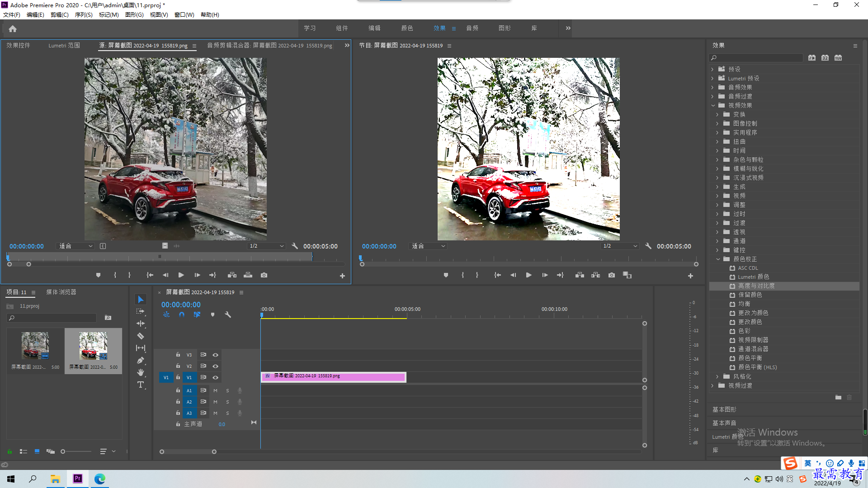Click 32-bit color effects filter icon
Screen dimensions: 868x488
825,58
